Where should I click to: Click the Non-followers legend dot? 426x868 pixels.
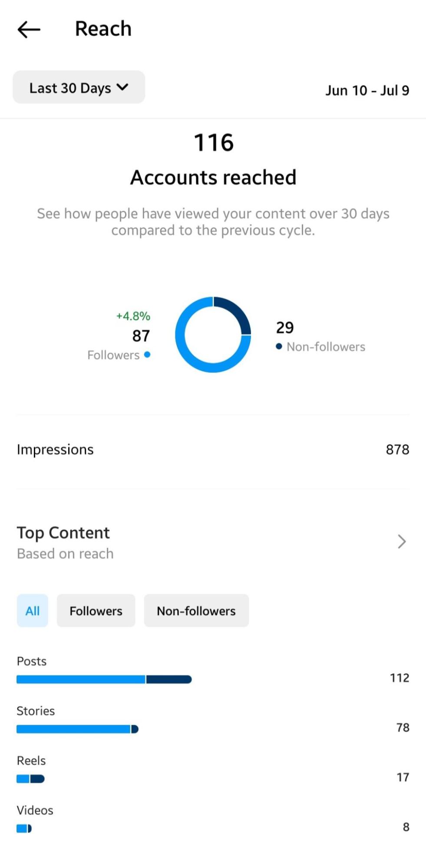pyautogui.click(x=279, y=346)
